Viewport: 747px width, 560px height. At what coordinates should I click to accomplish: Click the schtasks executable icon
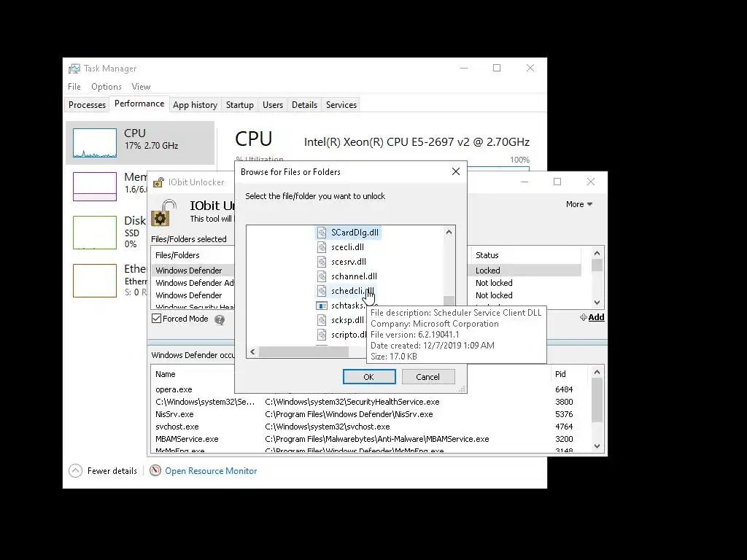(x=322, y=306)
